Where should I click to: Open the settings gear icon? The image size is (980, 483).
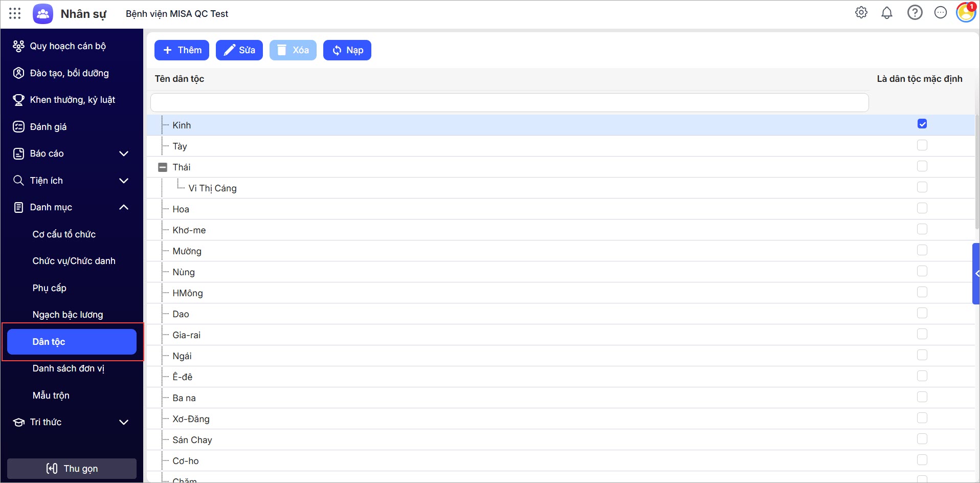pyautogui.click(x=861, y=13)
